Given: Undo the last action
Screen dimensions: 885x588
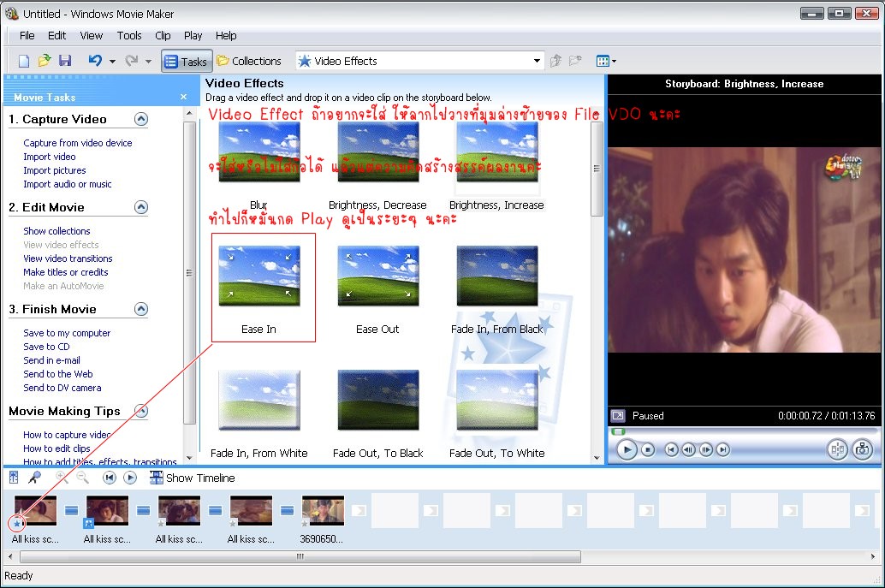Looking at the screenshot, I should [95, 61].
